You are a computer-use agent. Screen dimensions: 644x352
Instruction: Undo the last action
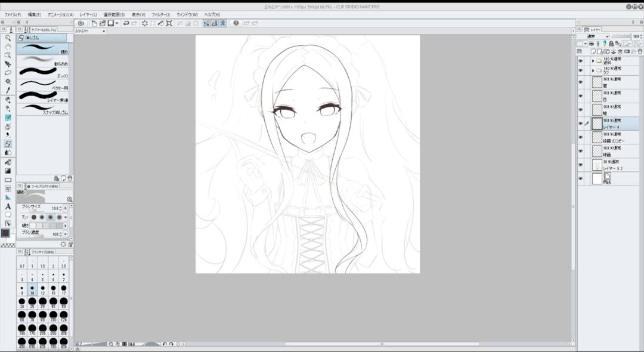tap(126, 23)
